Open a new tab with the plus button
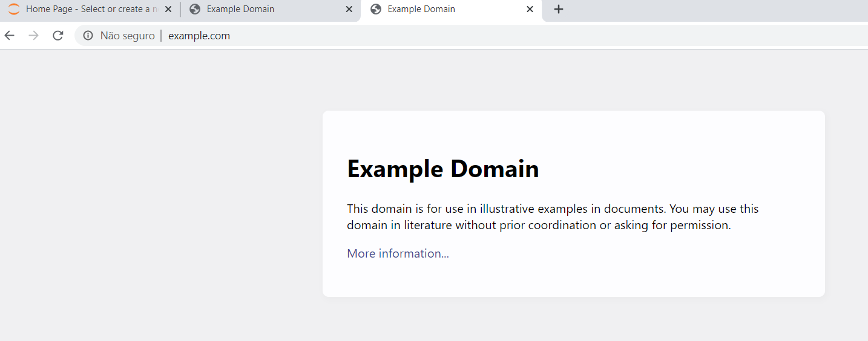 pyautogui.click(x=559, y=10)
